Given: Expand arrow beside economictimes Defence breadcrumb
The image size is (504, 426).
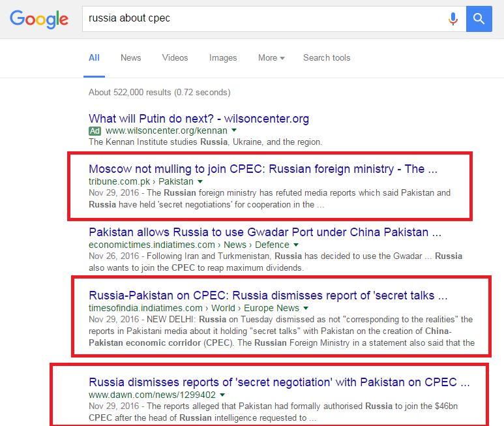Looking at the screenshot, I should pos(296,245).
